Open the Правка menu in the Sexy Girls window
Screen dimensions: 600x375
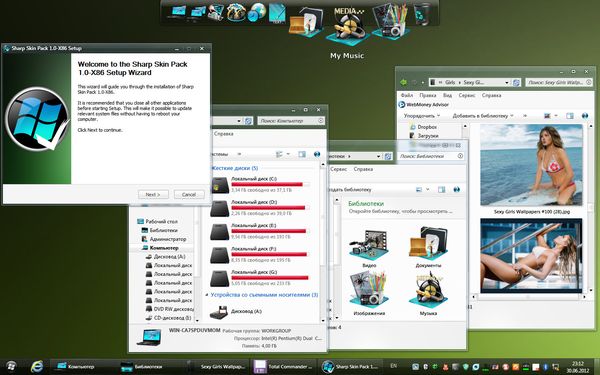(427, 95)
